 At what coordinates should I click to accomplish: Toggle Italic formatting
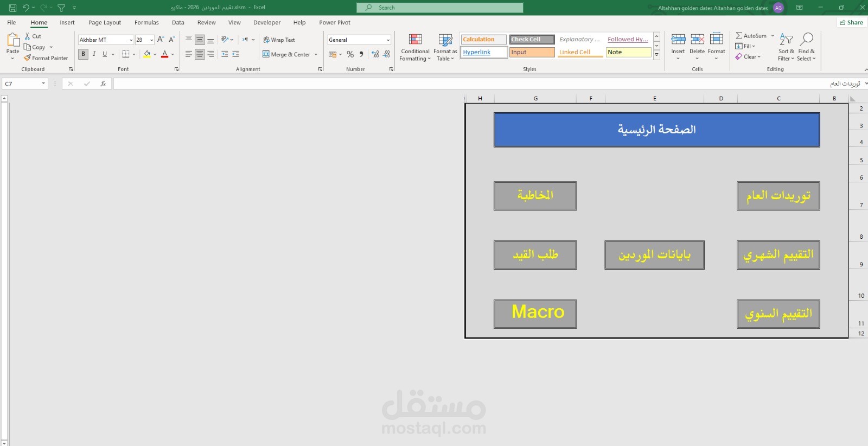[x=94, y=54]
